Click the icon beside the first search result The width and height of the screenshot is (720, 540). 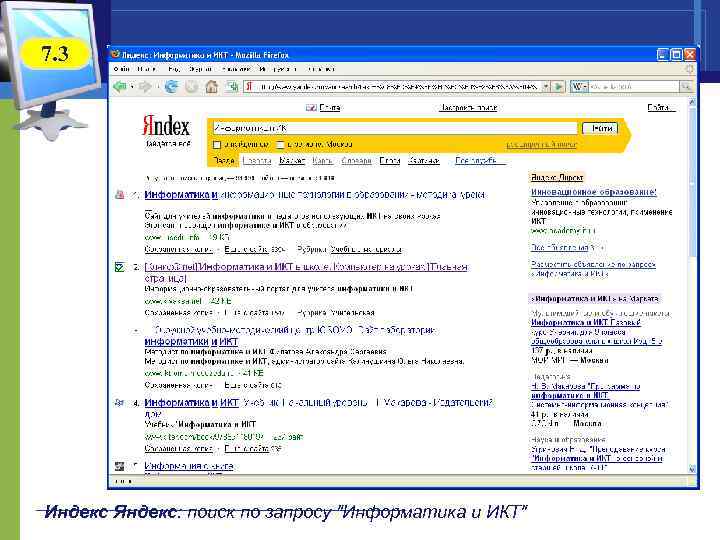119,195
